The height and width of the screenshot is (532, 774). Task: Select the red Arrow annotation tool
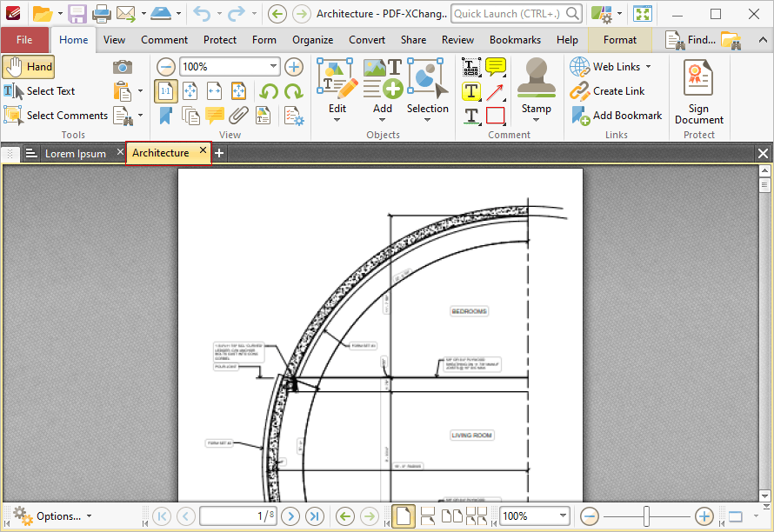point(496,92)
